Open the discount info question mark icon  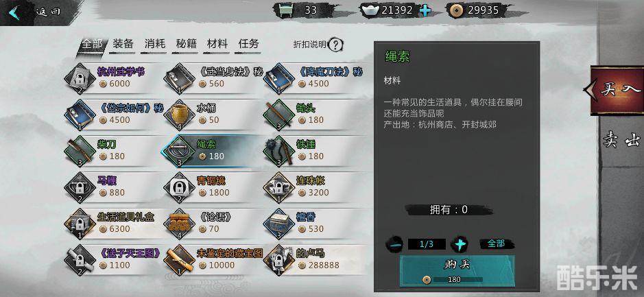pos(336,44)
